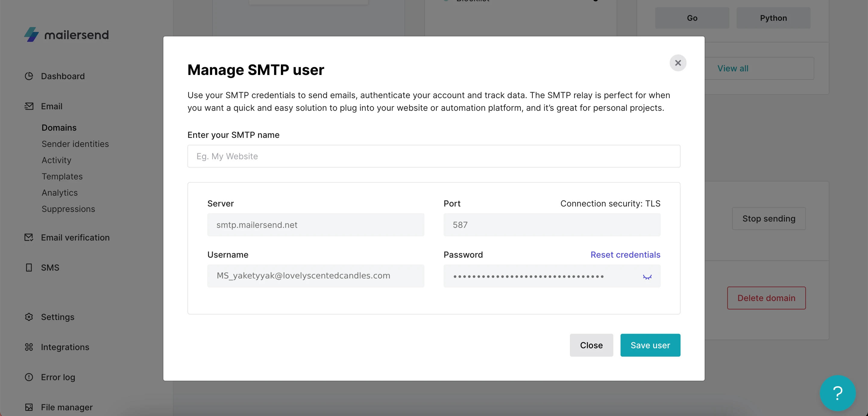
Task: Toggle password visibility with eye icon
Action: 647,277
